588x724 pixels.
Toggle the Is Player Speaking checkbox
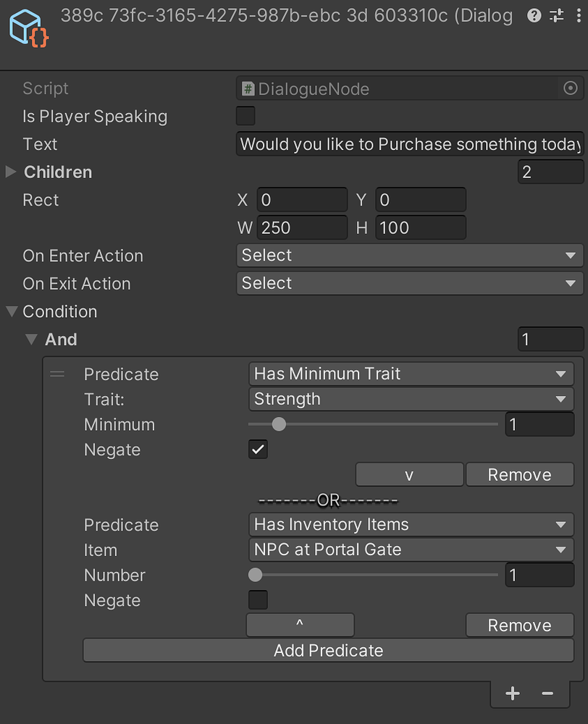(x=245, y=116)
